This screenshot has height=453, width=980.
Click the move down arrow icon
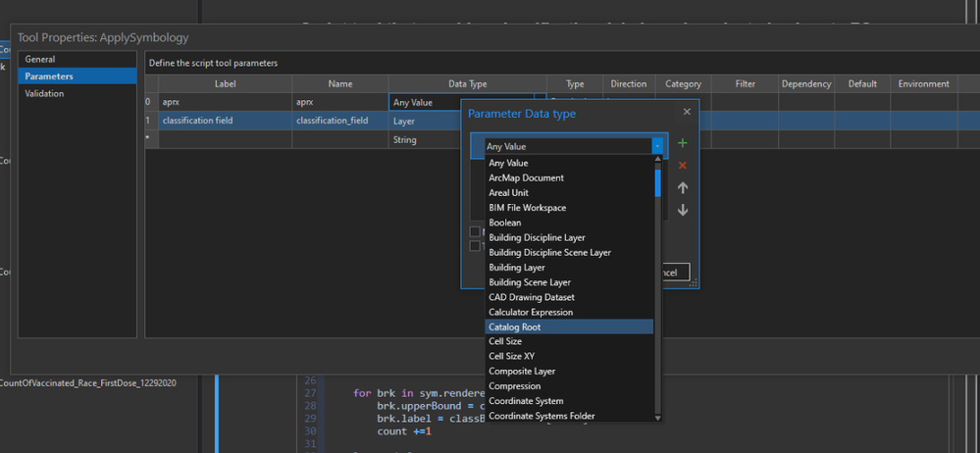tap(683, 210)
